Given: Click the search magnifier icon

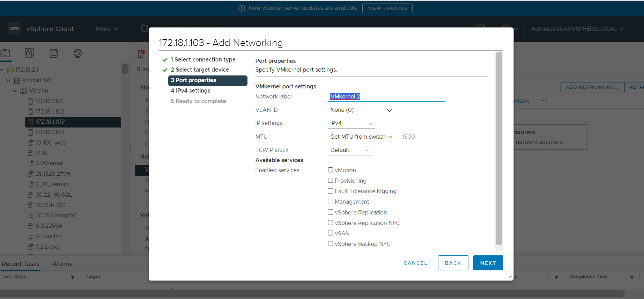Looking at the screenshot, I should [x=145, y=29].
